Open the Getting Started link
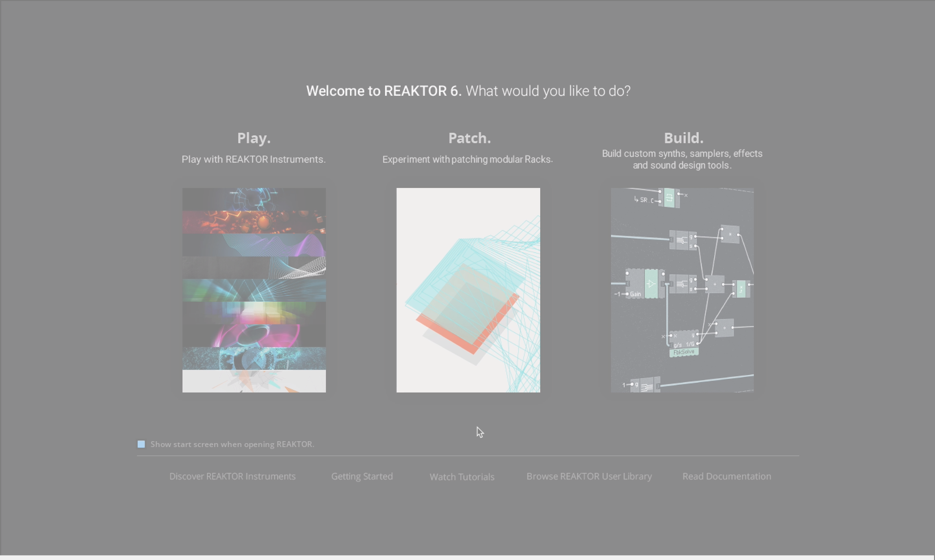935x560 pixels. (x=362, y=476)
